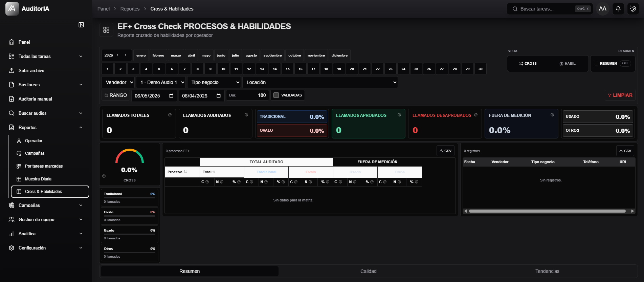The width and height of the screenshot is (644, 282).
Task: Click the Tradicional 0% progress card
Action: point(130,198)
